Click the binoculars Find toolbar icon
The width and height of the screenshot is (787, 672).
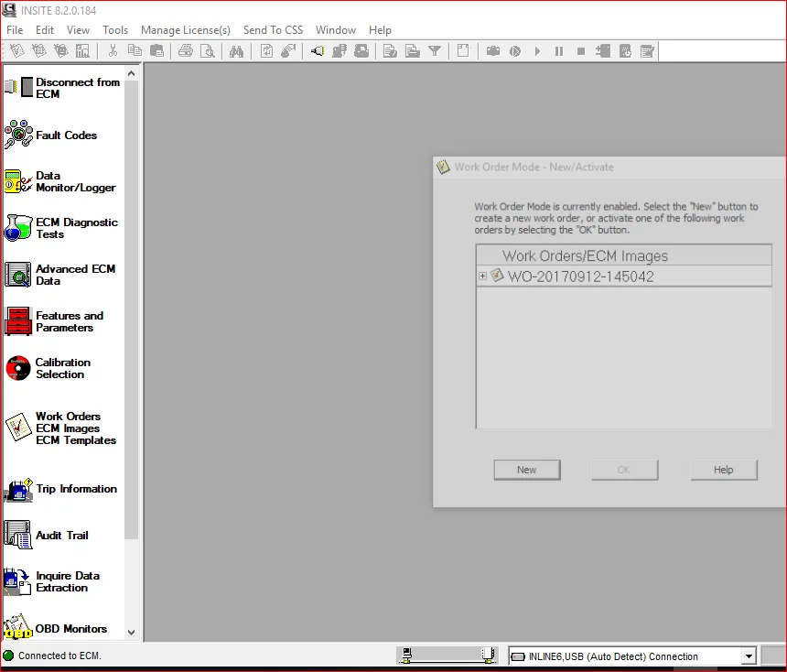236,50
